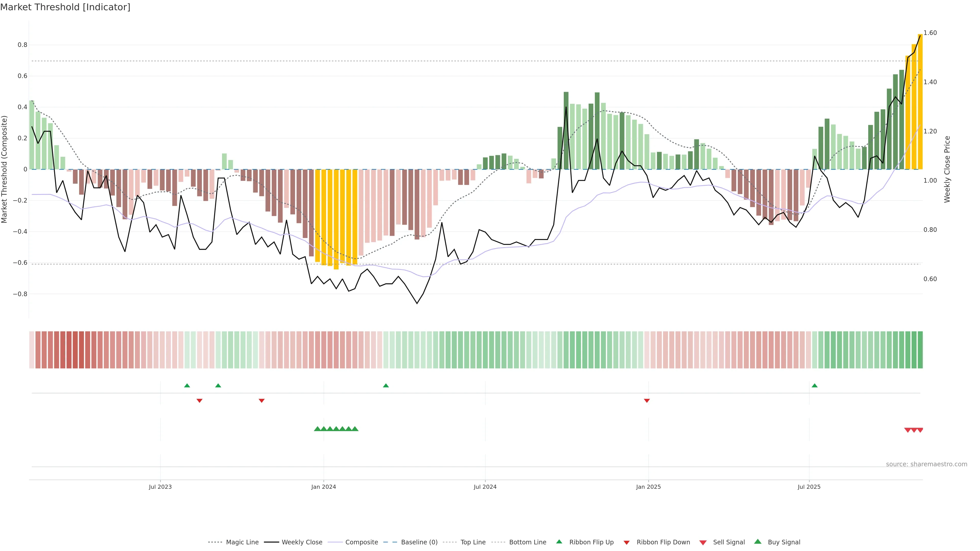The image size is (980, 551).
Task: Click the Weekly Close Price axis title
Action: coord(947,169)
